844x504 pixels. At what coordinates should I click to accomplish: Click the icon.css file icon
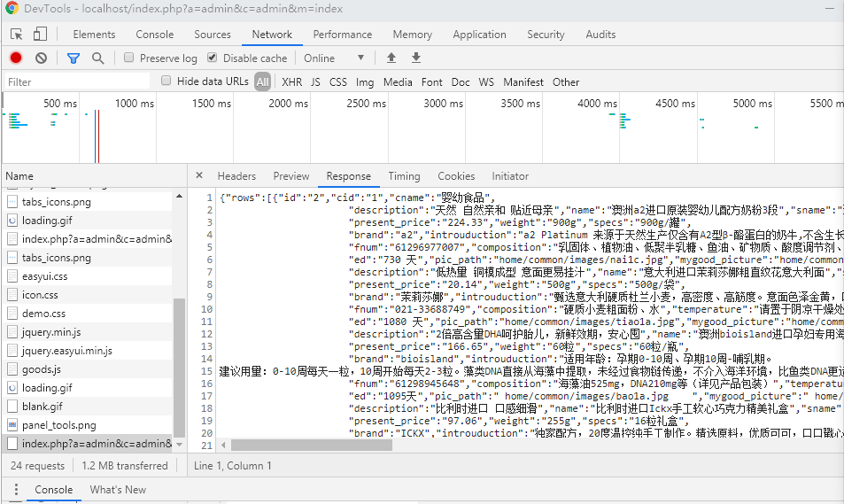coord(12,295)
